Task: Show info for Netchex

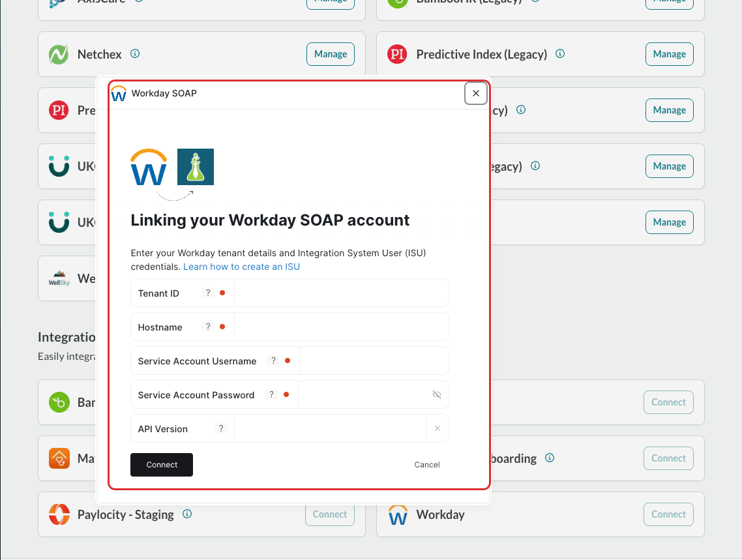Action: tap(135, 53)
